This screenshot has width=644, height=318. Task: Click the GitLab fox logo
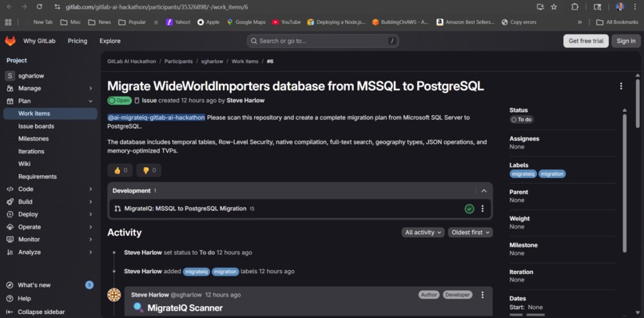coord(10,41)
